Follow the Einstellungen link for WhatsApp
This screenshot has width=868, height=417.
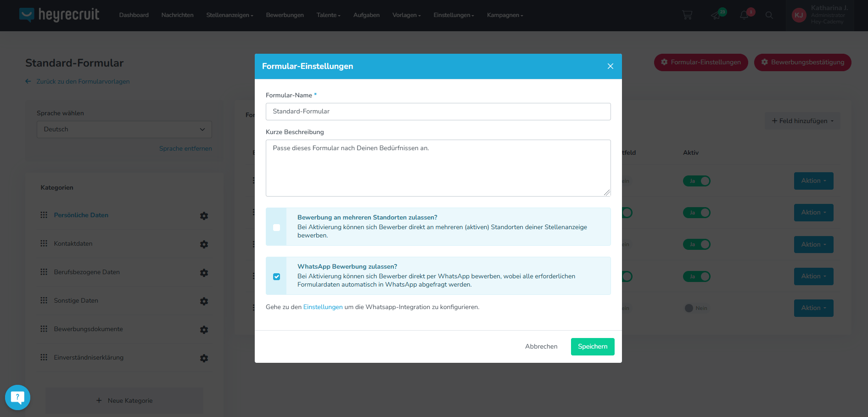click(323, 307)
